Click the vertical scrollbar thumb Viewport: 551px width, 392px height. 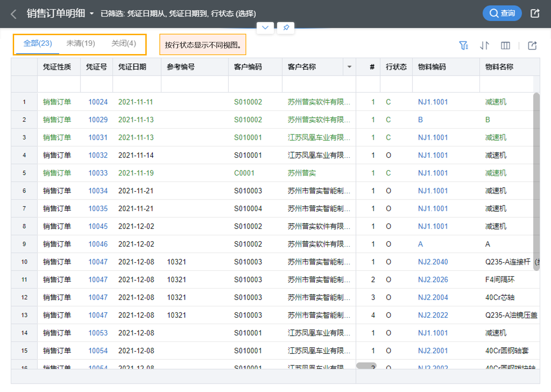coord(536,182)
